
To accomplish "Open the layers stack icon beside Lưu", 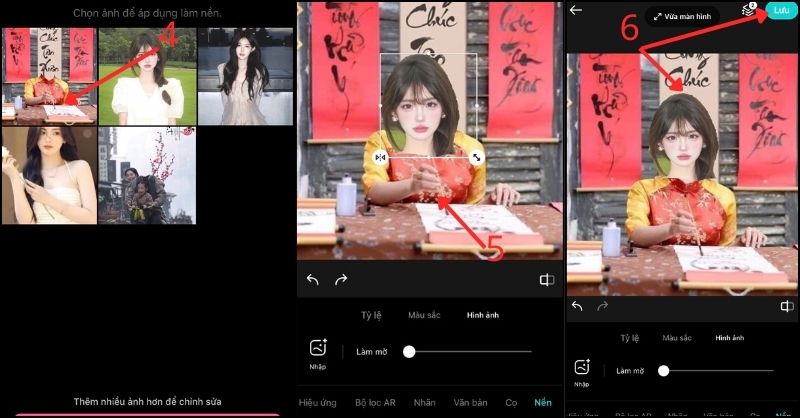I will tap(747, 10).
